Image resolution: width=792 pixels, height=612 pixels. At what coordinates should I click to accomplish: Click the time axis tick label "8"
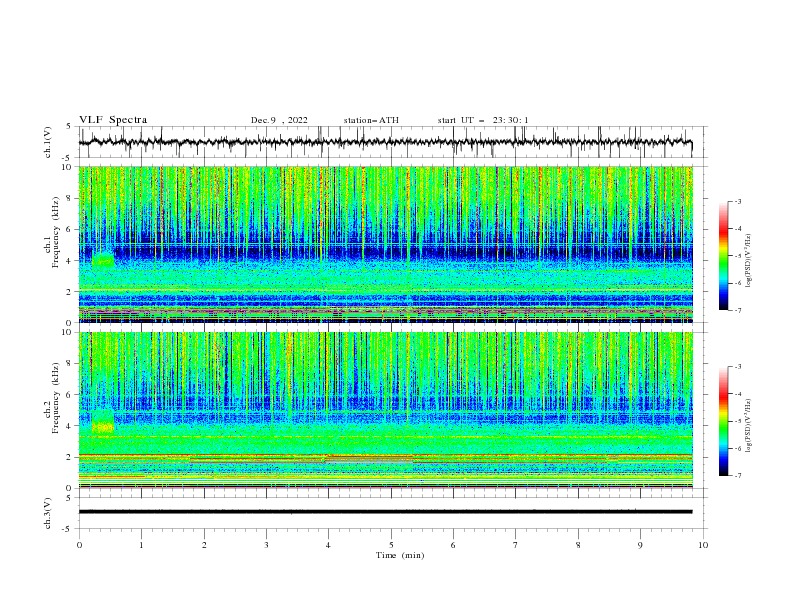tap(578, 545)
